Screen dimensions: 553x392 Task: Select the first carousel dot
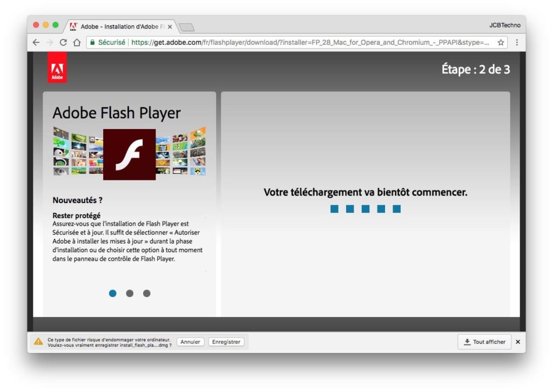coord(112,293)
